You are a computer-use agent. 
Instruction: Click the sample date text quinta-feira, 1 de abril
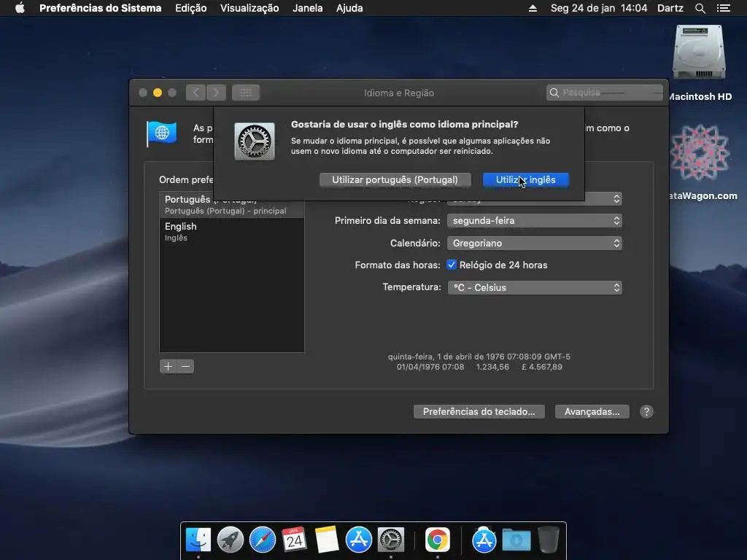[x=479, y=357]
